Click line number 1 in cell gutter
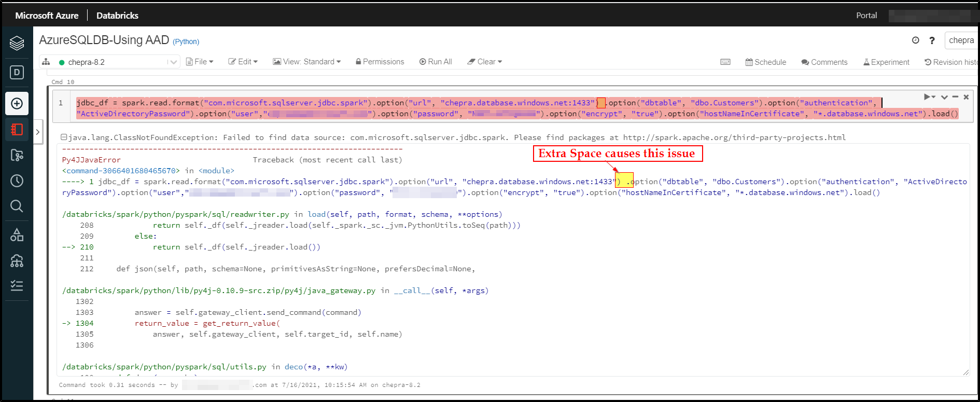 (61, 103)
